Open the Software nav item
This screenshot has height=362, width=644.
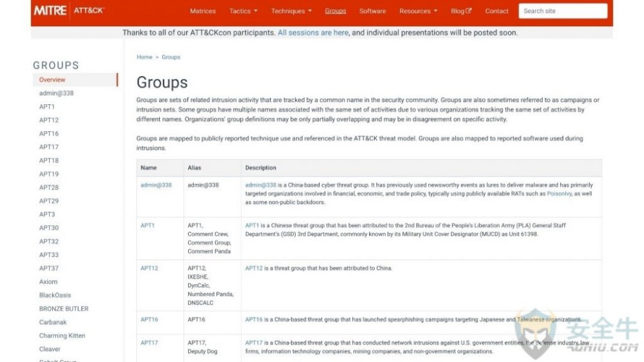click(372, 11)
